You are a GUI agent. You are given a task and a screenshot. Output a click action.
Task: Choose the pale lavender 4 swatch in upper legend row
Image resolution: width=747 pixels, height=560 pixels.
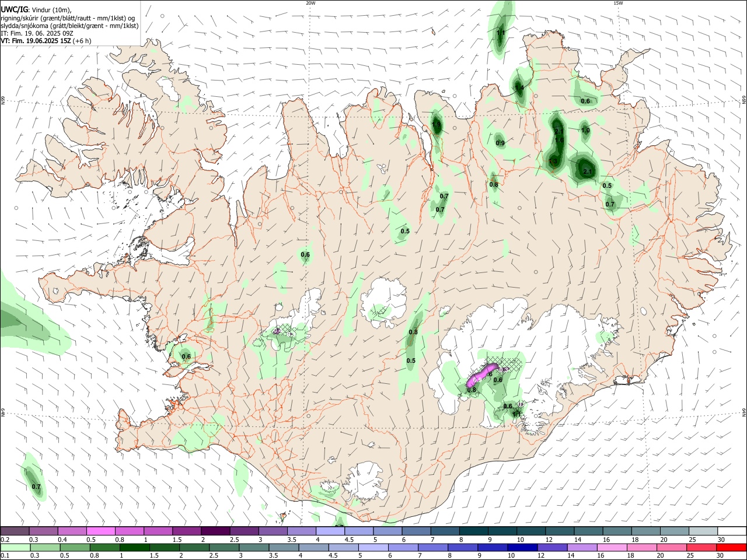click(x=330, y=531)
